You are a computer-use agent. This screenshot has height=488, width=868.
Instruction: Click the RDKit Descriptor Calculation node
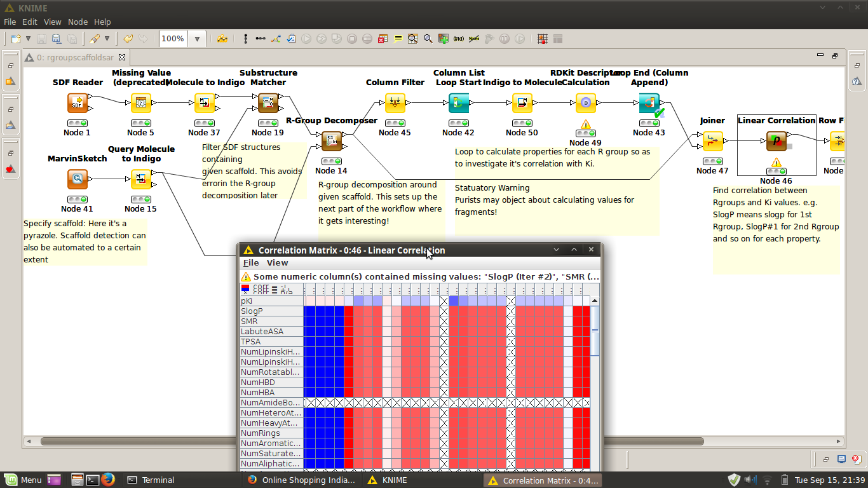(585, 102)
